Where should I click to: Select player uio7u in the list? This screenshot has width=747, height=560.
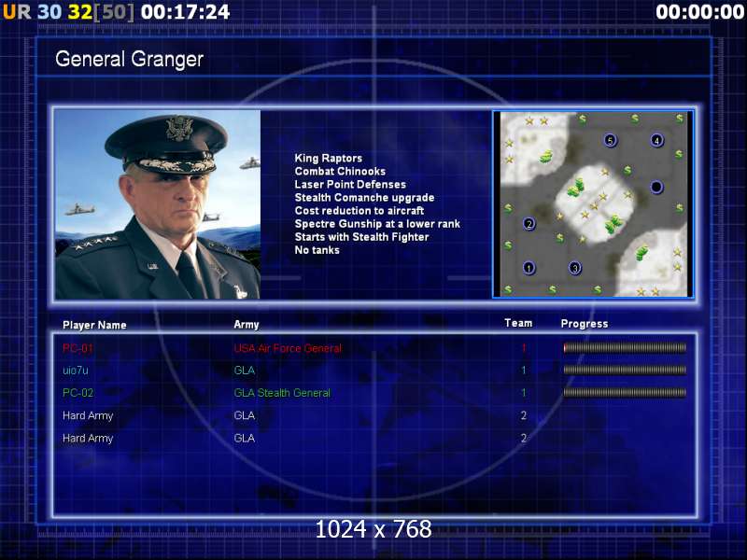click(x=76, y=371)
